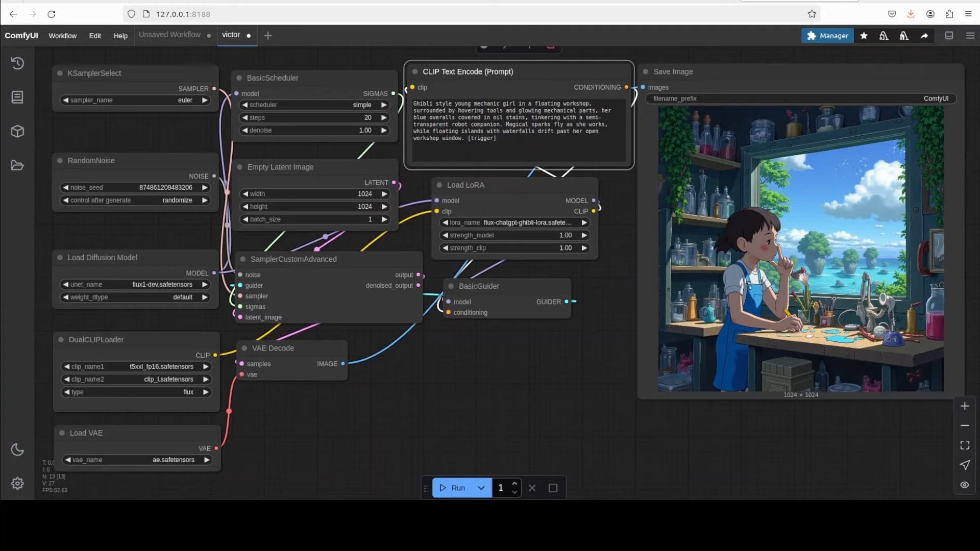The width and height of the screenshot is (980, 551).
Task: Open the Help menu
Action: tap(120, 36)
